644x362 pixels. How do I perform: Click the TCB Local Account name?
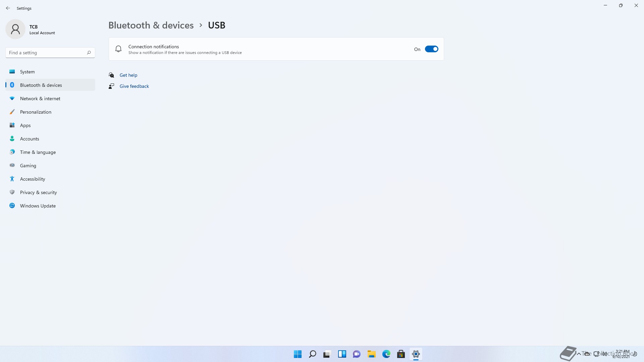(x=42, y=29)
